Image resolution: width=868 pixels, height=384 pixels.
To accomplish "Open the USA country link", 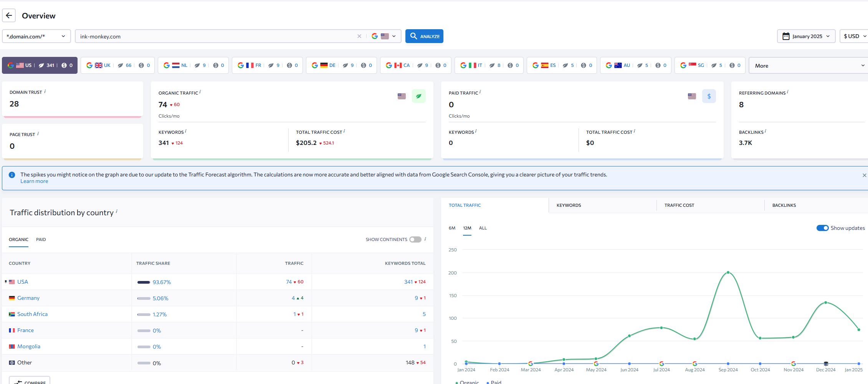I will [23, 282].
